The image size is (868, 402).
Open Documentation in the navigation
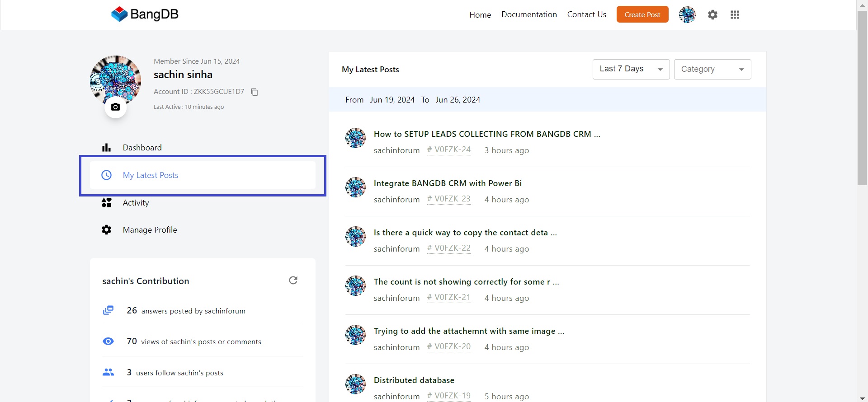(x=529, y=14)
